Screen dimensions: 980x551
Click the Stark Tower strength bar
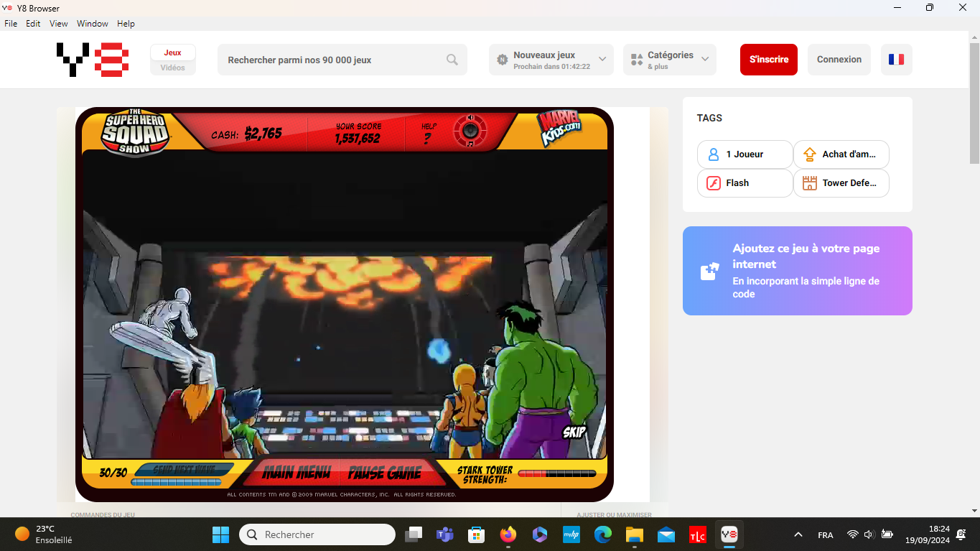556,473
